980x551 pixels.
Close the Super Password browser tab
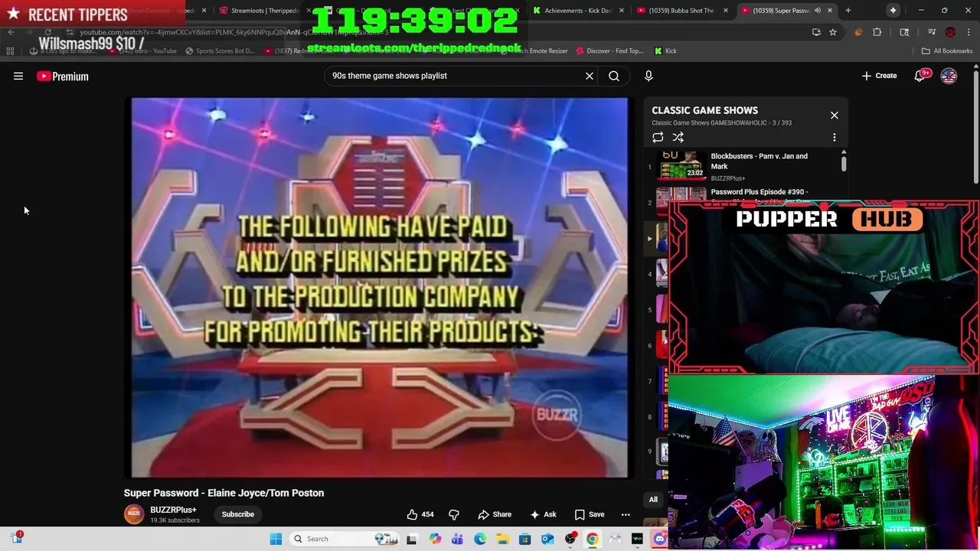pyautogui.click(x=830, y=11)
